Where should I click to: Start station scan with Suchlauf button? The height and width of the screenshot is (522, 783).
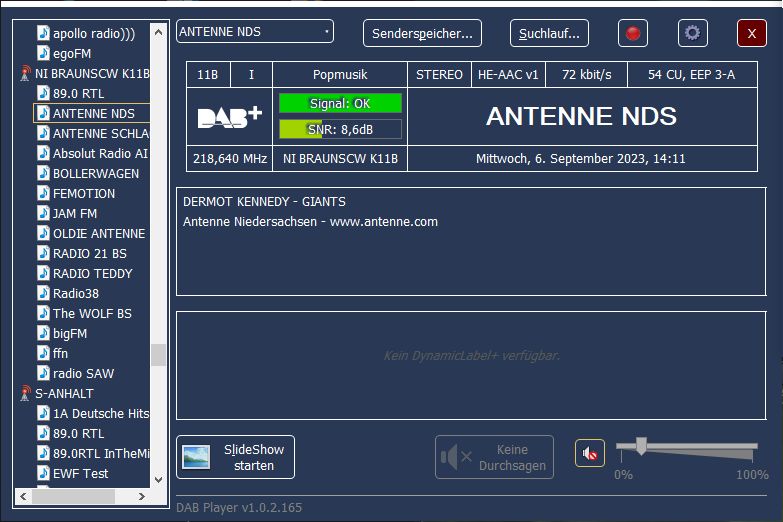click(x=549, y=33)
